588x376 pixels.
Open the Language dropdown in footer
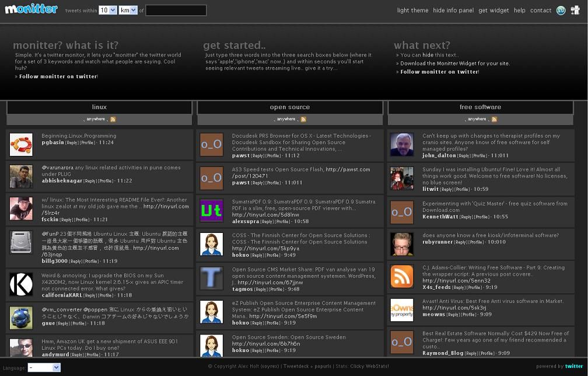(x=44, y=367)
